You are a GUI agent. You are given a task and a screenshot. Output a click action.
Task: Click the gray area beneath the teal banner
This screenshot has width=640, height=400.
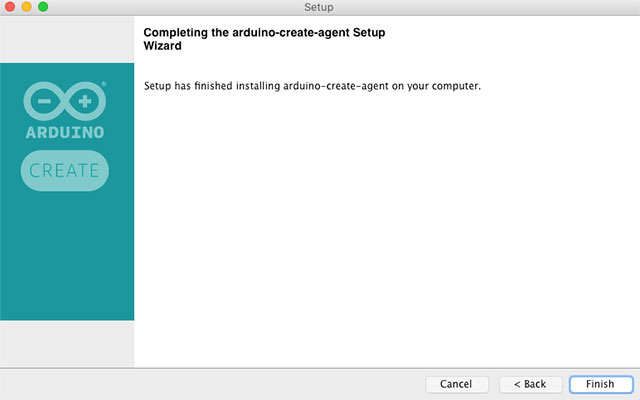67,343
